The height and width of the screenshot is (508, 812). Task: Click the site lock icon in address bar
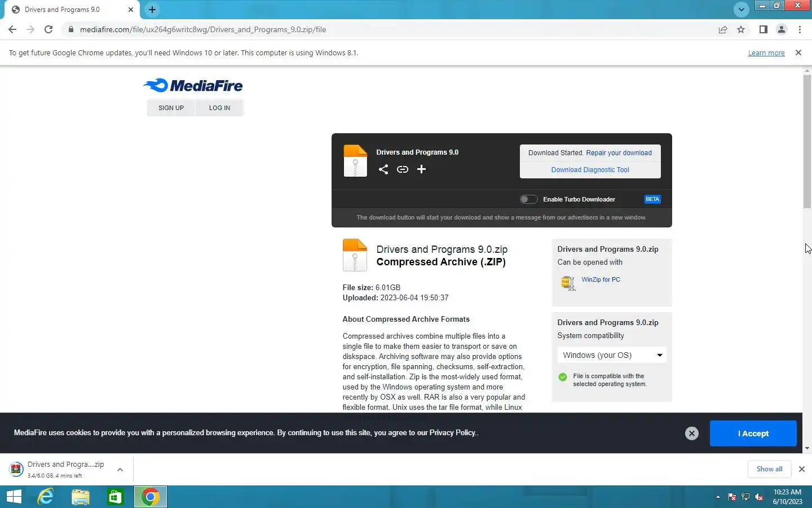coord(70,29)
